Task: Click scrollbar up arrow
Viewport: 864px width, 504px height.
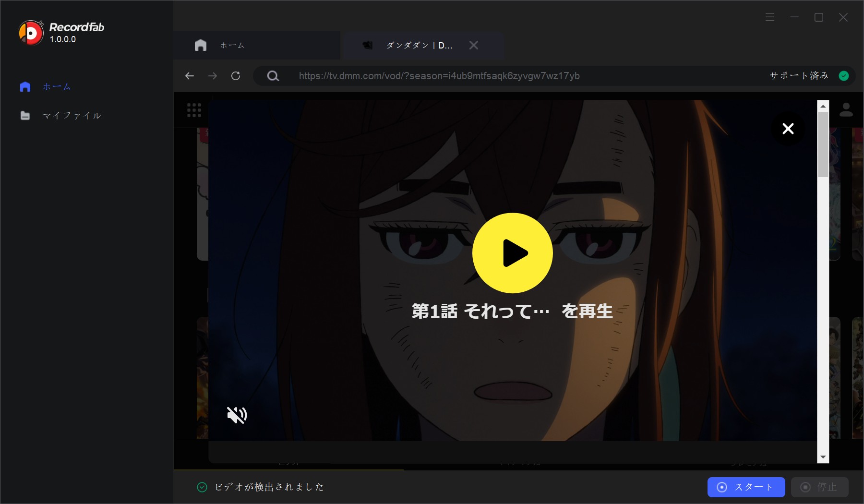Action: coord(823,106)
